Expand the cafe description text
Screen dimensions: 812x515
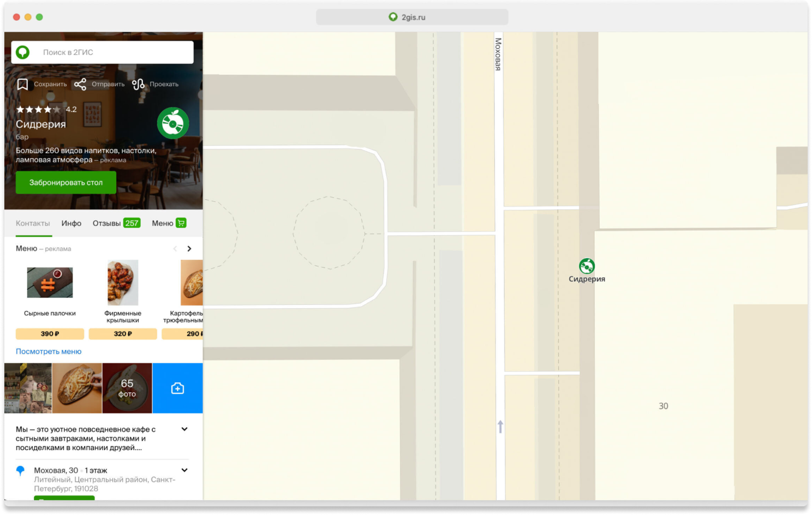pyautogui.click(x=184, y=429)
